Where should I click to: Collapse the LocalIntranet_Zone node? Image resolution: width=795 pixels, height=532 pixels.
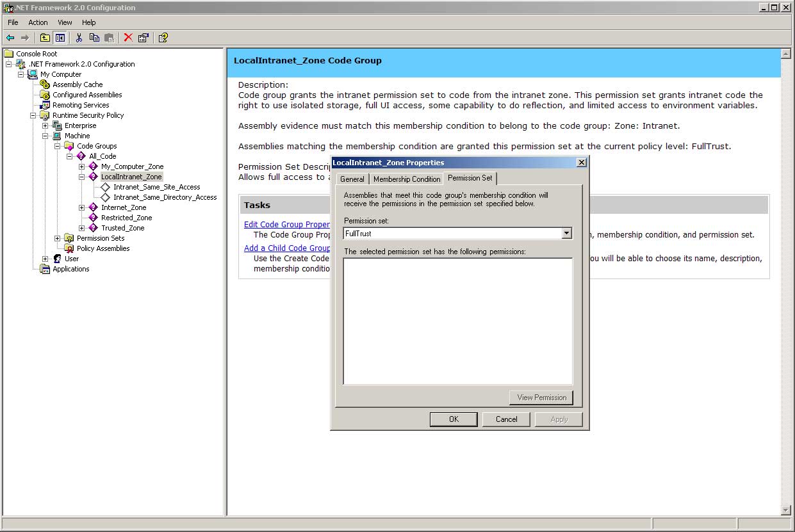[x=82, y=177]
